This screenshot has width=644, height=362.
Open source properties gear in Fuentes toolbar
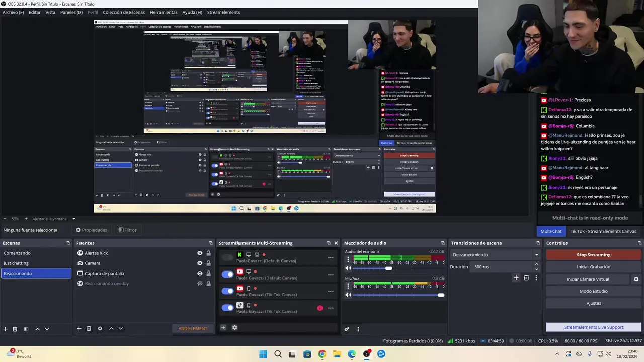click(100, 328)
